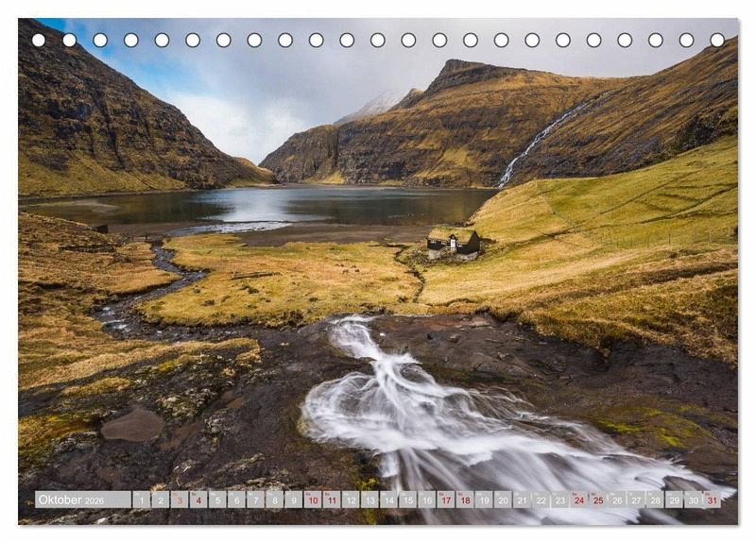Choose the last date cell 31
The width and height of the screenshot is (756, 543).
(x=712, y=500)
